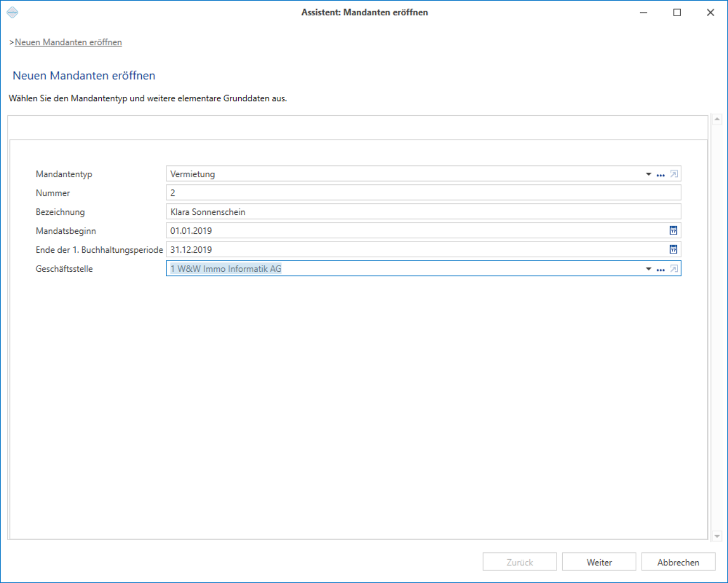The width and height of the screenshot is (728, 583).
Task: Click the Geschäftsstelle ellipsis lookup icon
Action: (661, 270)
